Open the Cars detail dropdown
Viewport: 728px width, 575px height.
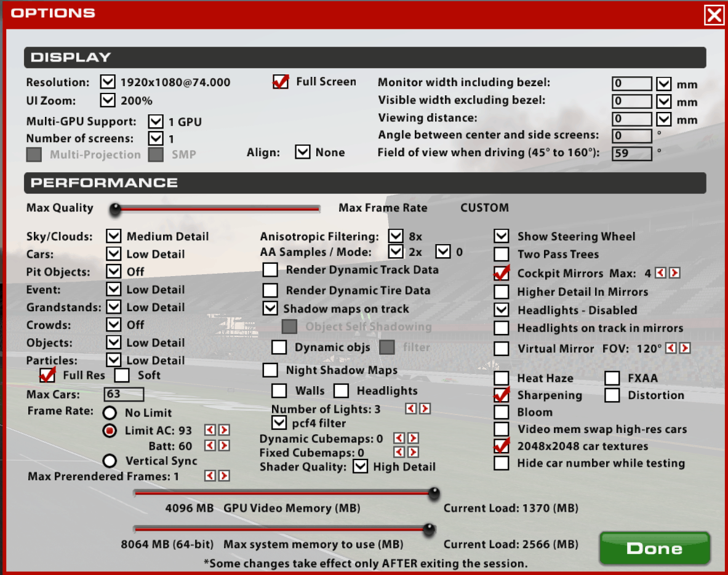114,254
